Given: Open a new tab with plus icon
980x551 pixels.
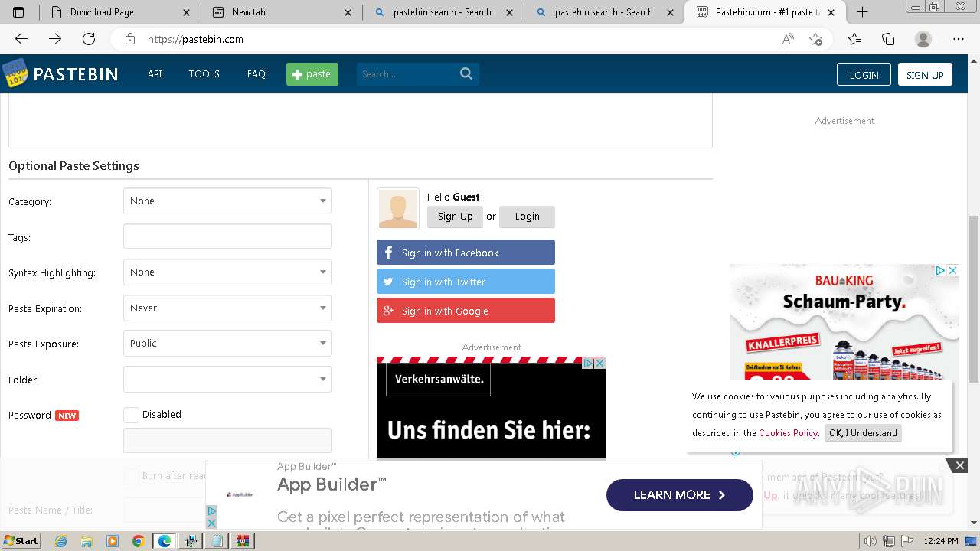Looking at the screenshot, I should pos(862,11).
